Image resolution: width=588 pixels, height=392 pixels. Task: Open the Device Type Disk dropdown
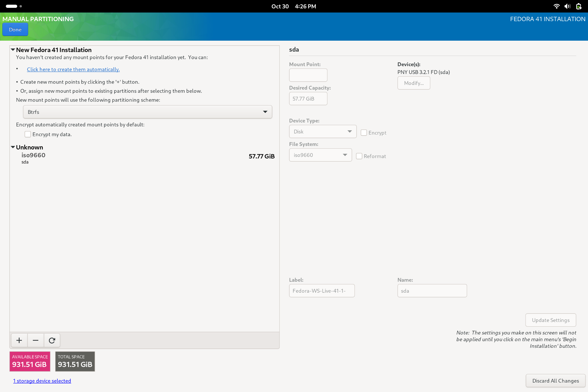click(x=323, y=132)
